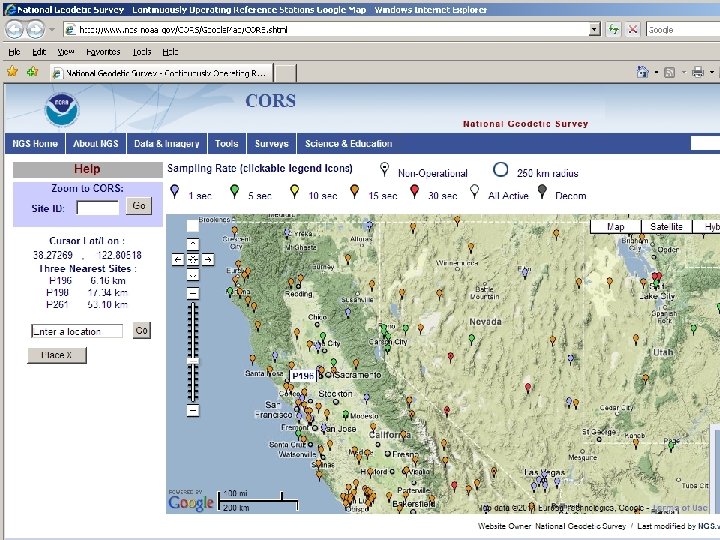Click the Enter a location field
Viewport: 720px width, 540px height.
coord(77,331)
